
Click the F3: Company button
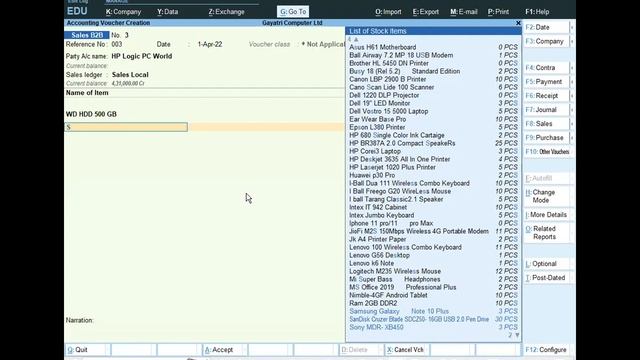[x=546, y=41]
